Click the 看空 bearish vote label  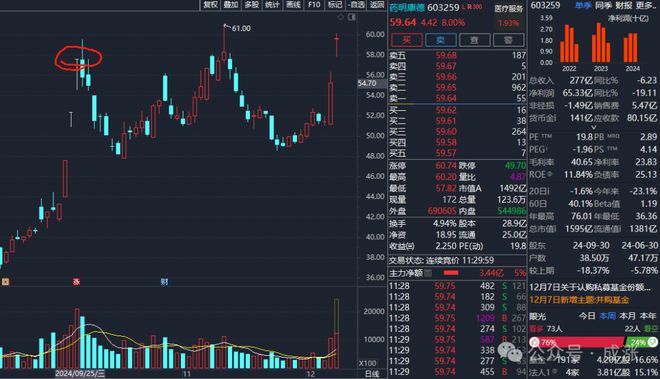pyautogui.click(x=650, y=329)
